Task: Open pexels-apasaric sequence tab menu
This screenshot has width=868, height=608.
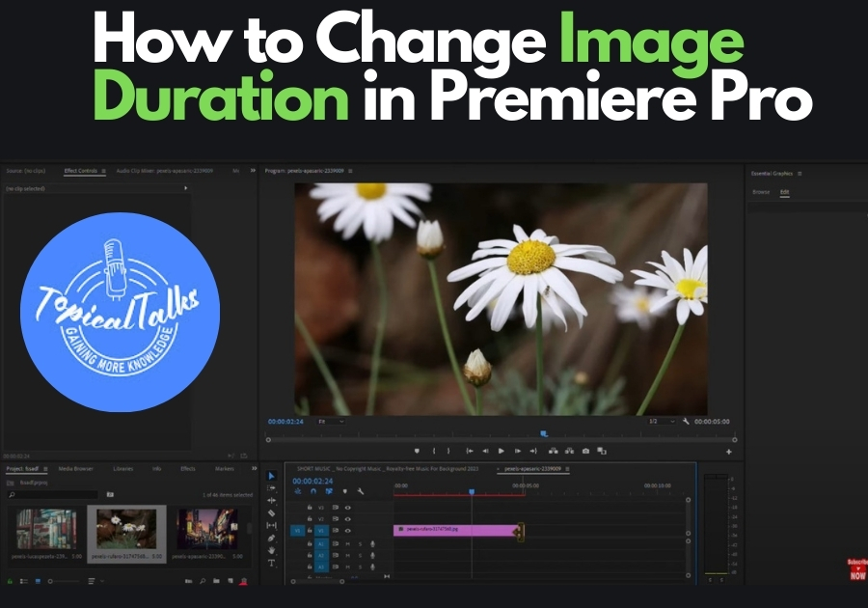Action: tap(567, 469)
